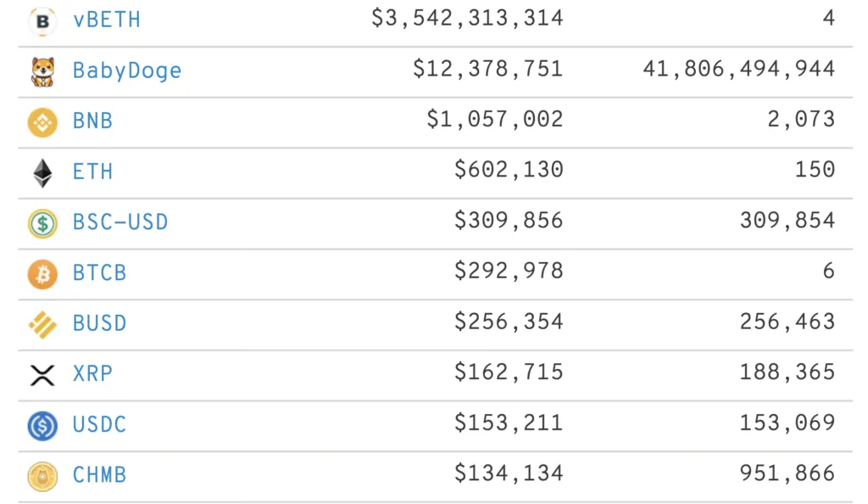Click the yellow BNB coin icon
868x504 pixels.
click(42, 122)
